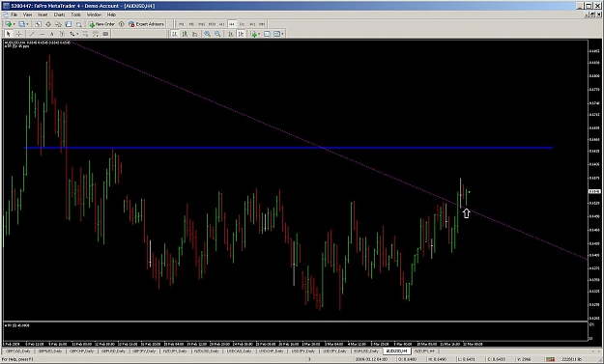604x364 pixels.
Task: Select the Text Label tool
Action: (62, 34)
